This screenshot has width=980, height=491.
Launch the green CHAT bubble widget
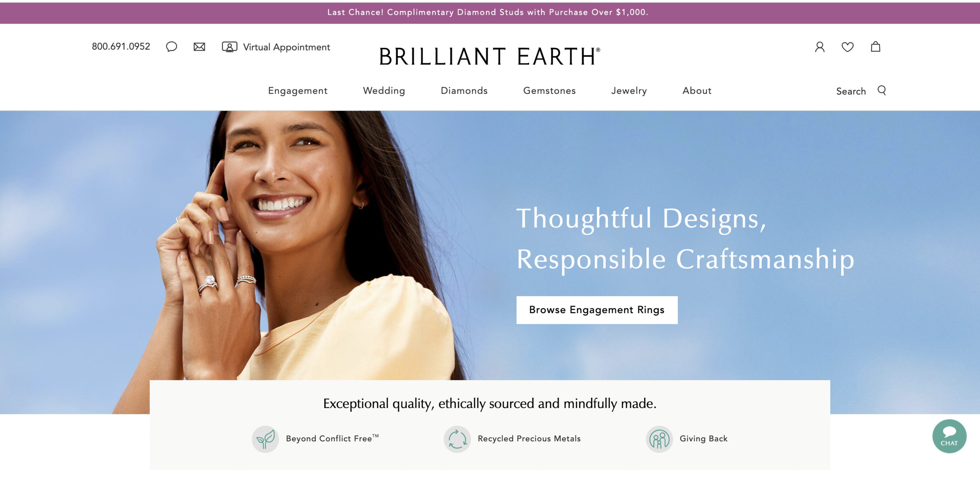(949, 436)
